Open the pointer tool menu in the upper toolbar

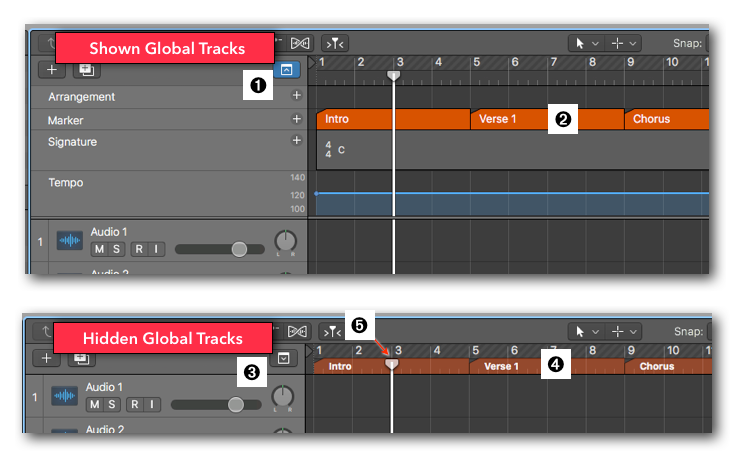pos(585,43)
